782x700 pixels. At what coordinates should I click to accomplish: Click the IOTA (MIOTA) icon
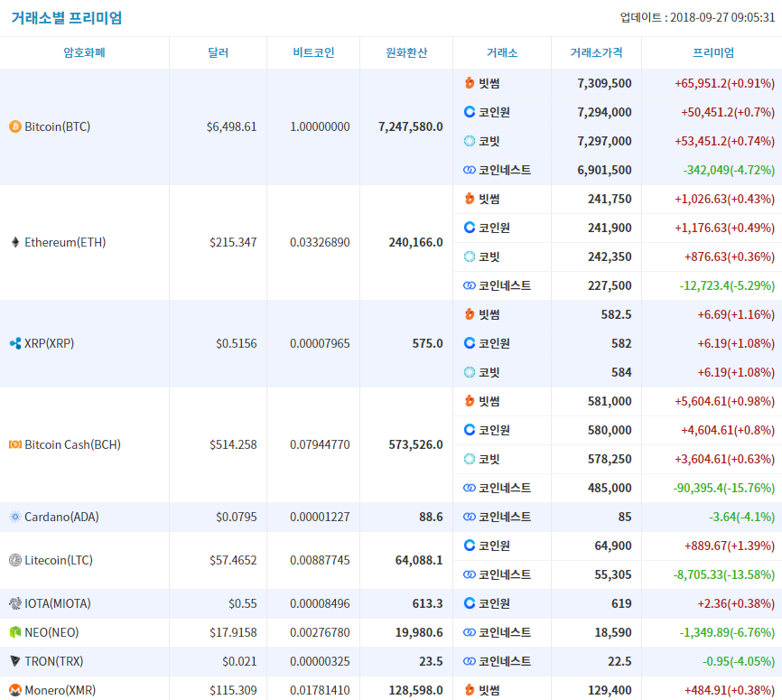(x=15, y=603)
